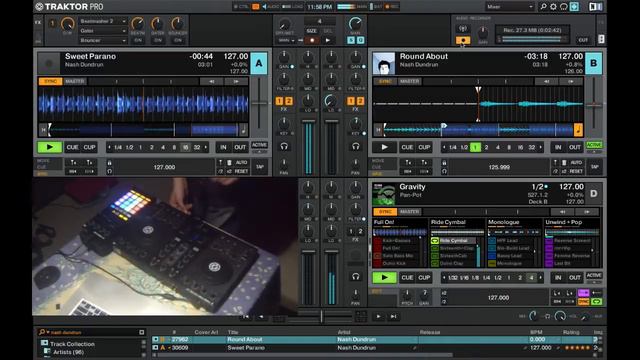Screen dimensions: 640x360
Task: Click CUP button on Deck B
Action: (x=424, y=147)
